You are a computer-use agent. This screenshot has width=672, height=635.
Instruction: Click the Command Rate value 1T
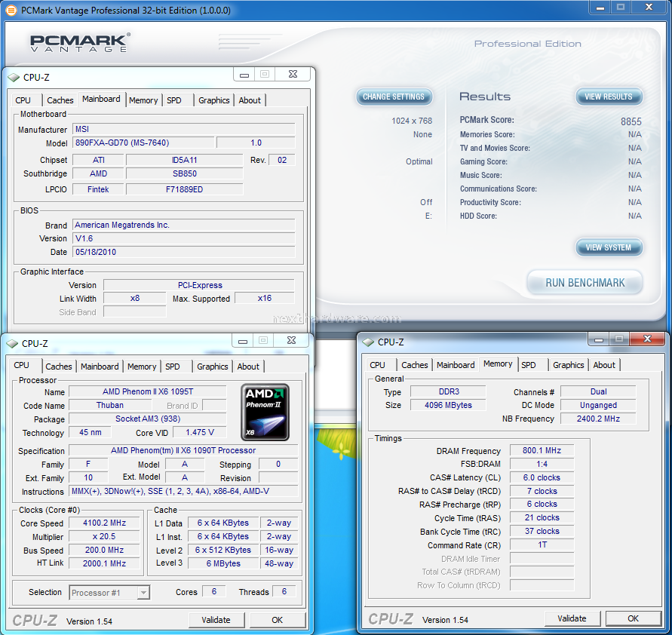[542, 545]
